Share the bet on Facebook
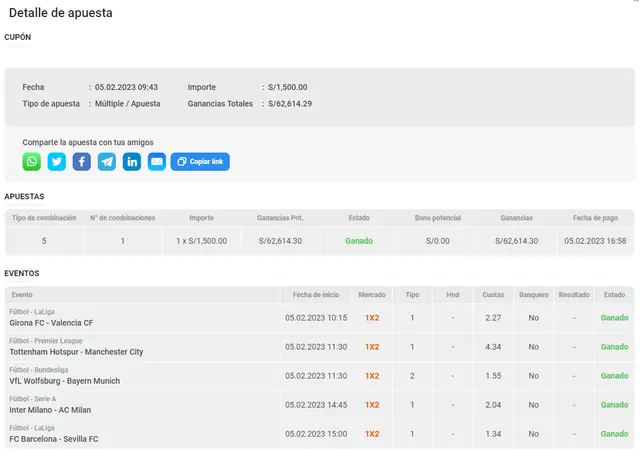This screenshot has width=640, height=456. (x=82, y=162)
